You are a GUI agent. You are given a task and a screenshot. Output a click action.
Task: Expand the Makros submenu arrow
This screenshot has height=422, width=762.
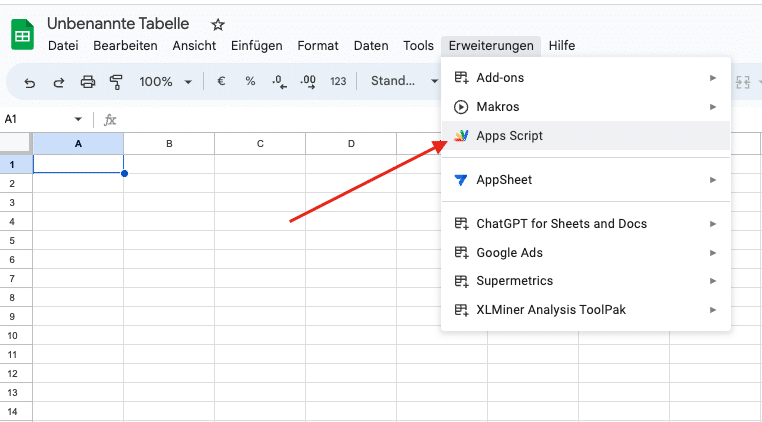coord(713,107)
